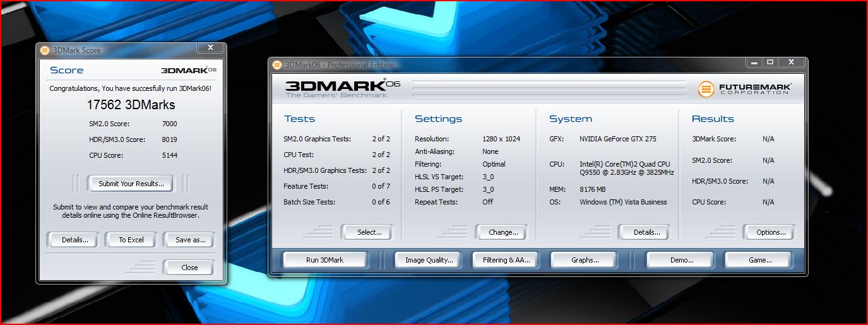The image size is (868, 325).
Task: Click the Futuremark Corporation logo
Action: click(745, 89)
